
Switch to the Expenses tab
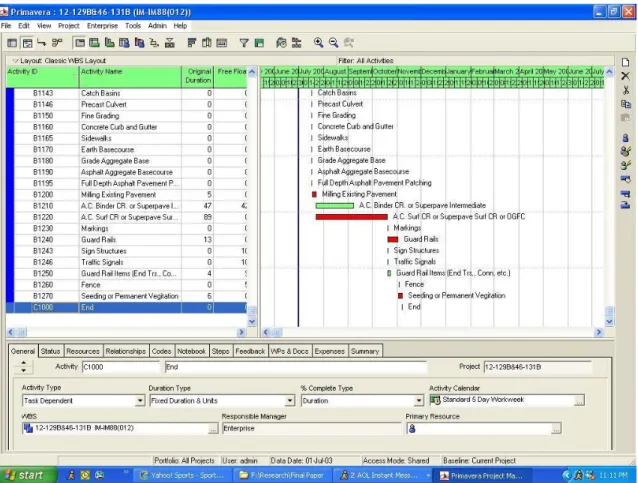click(x=330, y=351)
